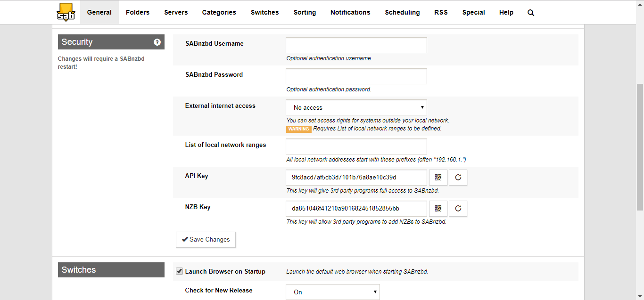This screenshot has width=644, height=300.
Task: Click the "Changes will require a SABnzbd restart!" note
Action: pos(101,63)
